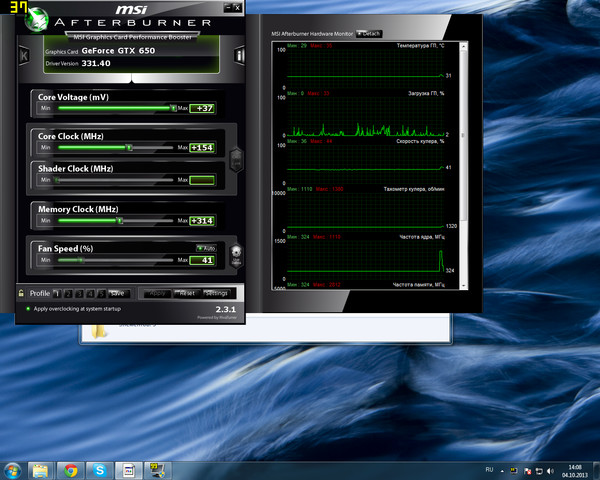Click the Core Voltage slider track
The height and width of the screenshot is (480, 600).
117,108
